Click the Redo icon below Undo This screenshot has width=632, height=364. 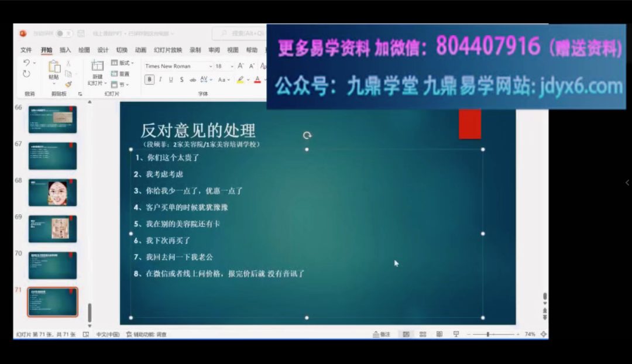(x=26, y=74)
